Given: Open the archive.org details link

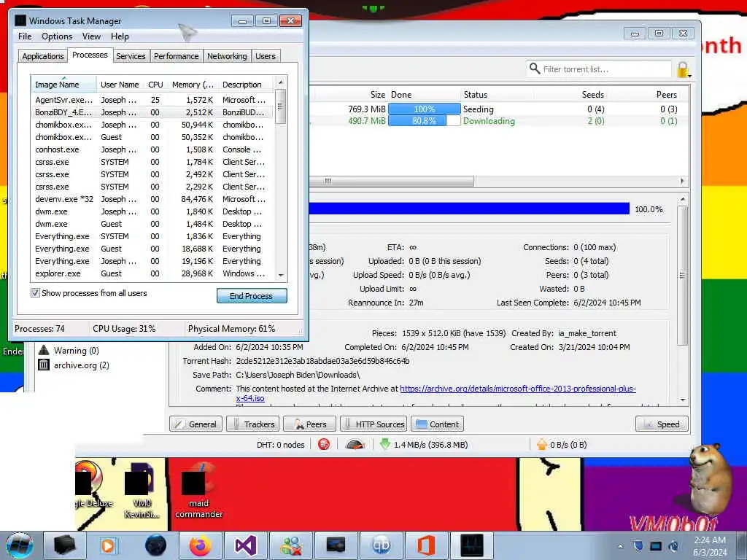Looking at the screenshot, I should (x=517, y=389).
